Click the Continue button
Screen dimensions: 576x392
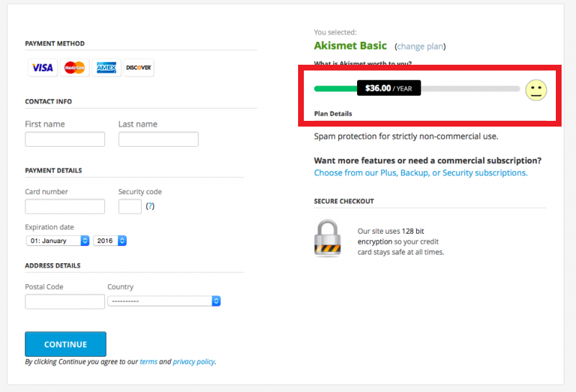pos(66,345)
